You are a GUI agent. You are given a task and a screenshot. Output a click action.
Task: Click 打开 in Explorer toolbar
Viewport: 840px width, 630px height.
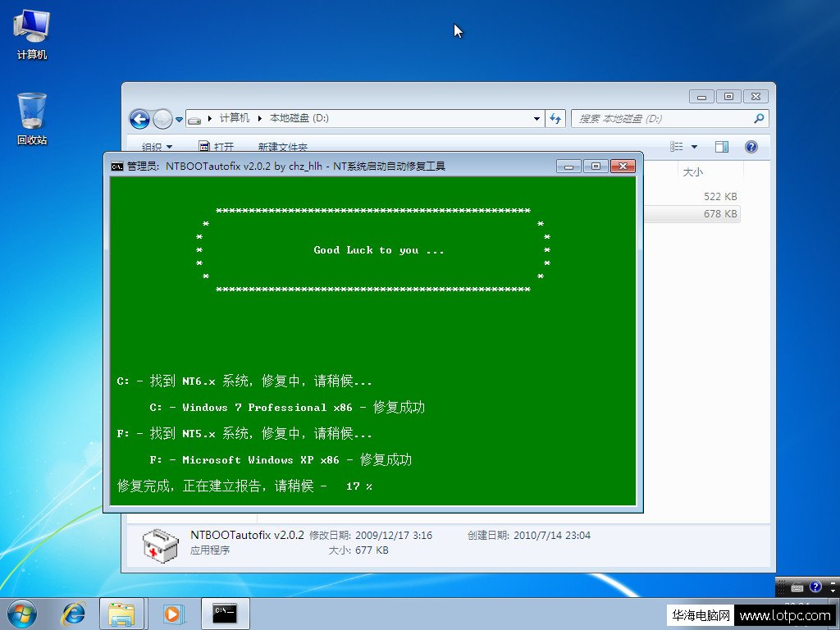(217, 146)
